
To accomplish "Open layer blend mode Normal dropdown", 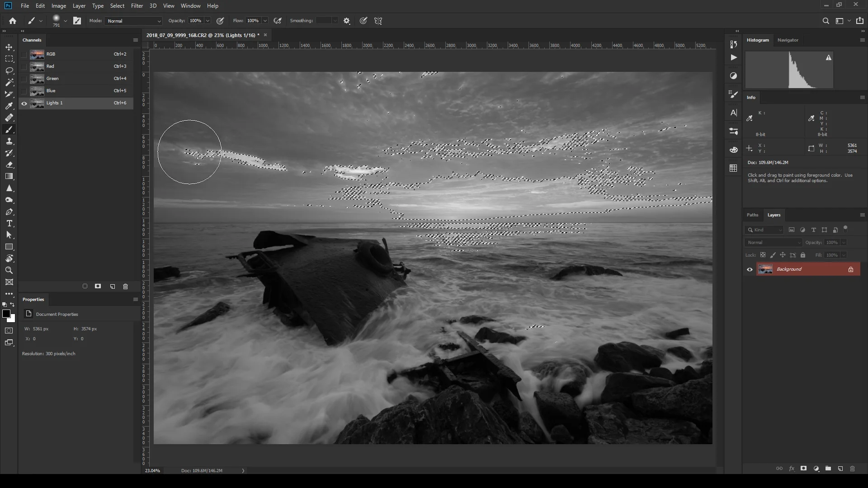I will 774,243.
